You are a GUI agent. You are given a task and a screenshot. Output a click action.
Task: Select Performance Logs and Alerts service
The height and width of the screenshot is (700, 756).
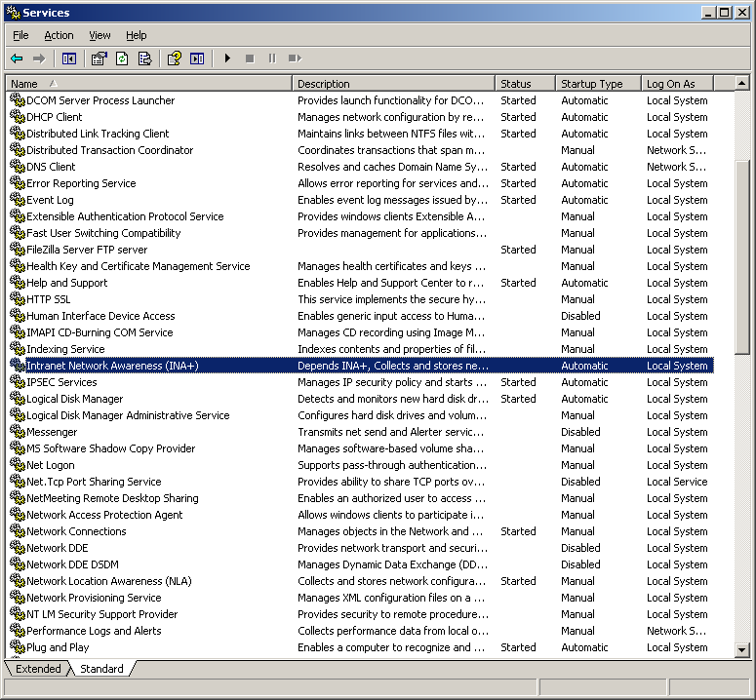[362, 630]
